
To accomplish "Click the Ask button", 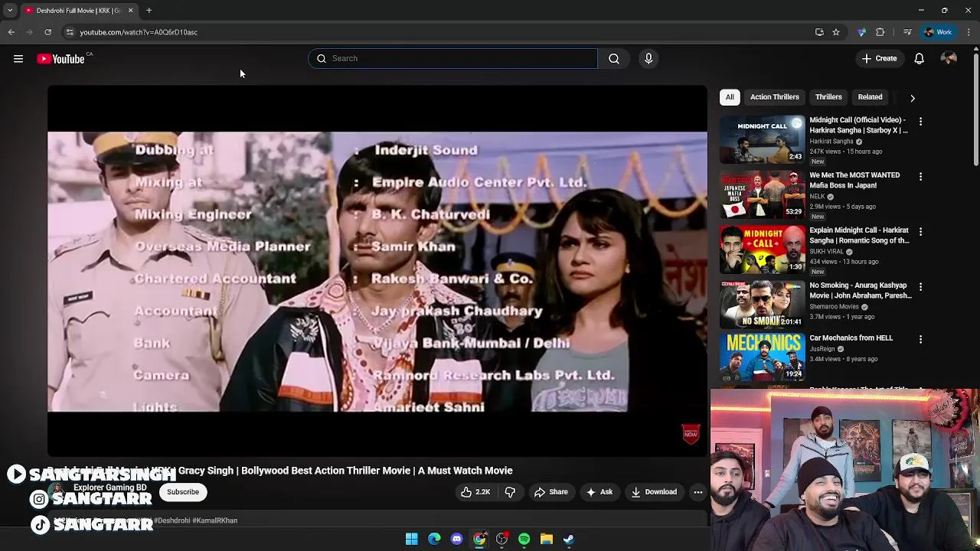I will 599,492.
